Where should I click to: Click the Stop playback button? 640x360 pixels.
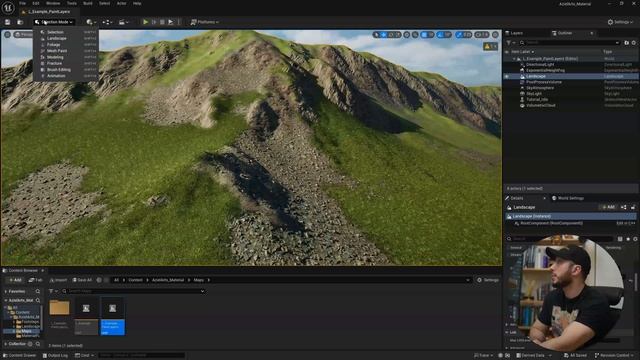tap(162, 22)
